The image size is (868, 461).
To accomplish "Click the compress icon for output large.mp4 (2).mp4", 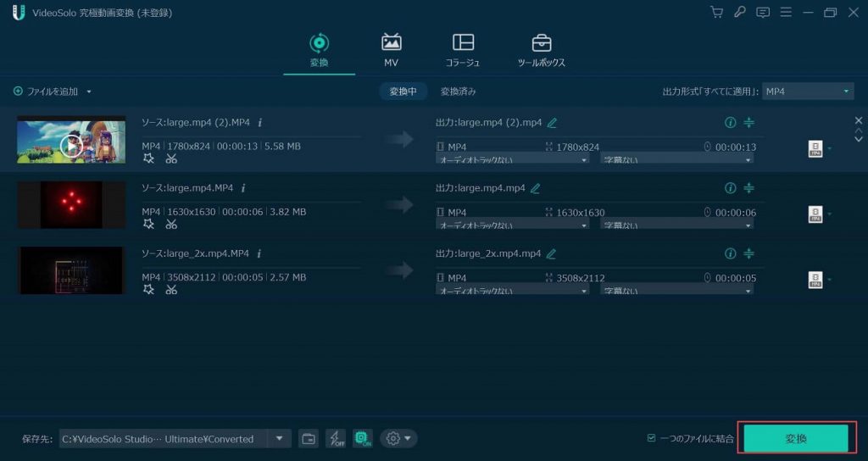I will pos(748,123).
